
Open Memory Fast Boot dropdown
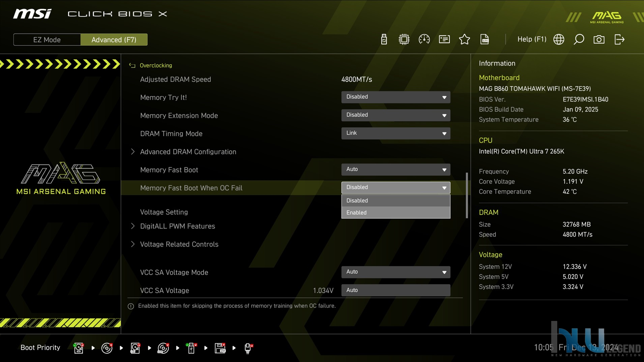(396, 170)
